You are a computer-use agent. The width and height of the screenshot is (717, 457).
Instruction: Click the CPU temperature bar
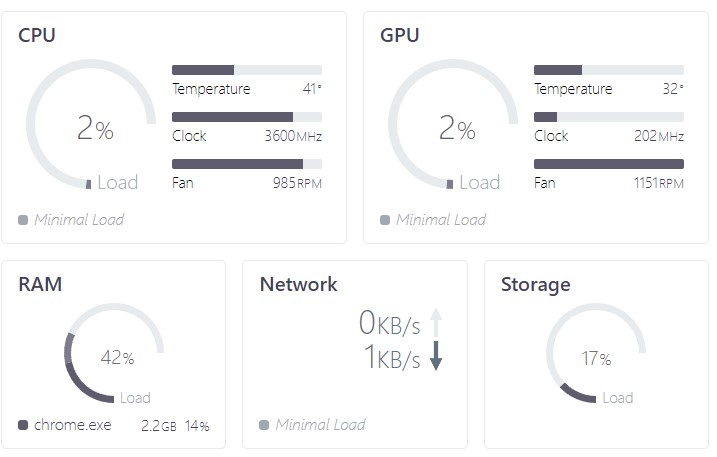point(247,70)
